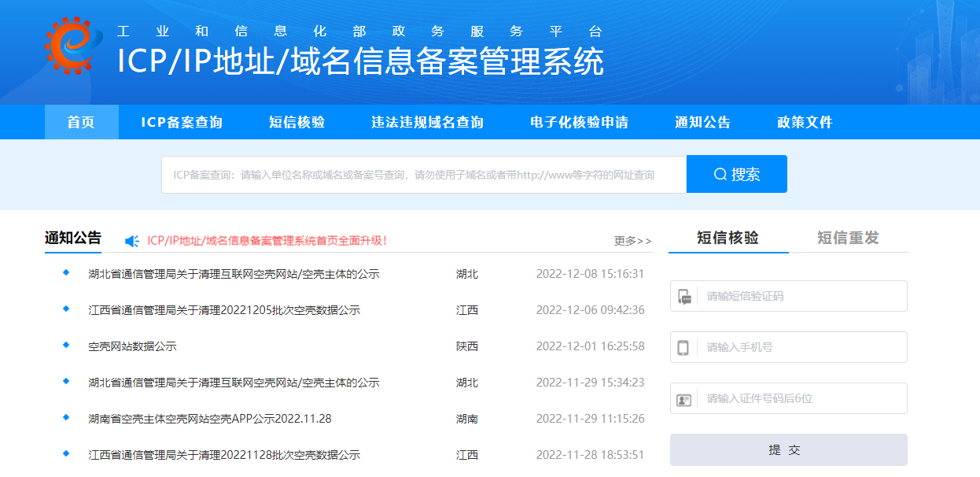Open the red homepage upgrade announcement
The height and width of the screenshot is (477, 980).
tap(267, 241)
